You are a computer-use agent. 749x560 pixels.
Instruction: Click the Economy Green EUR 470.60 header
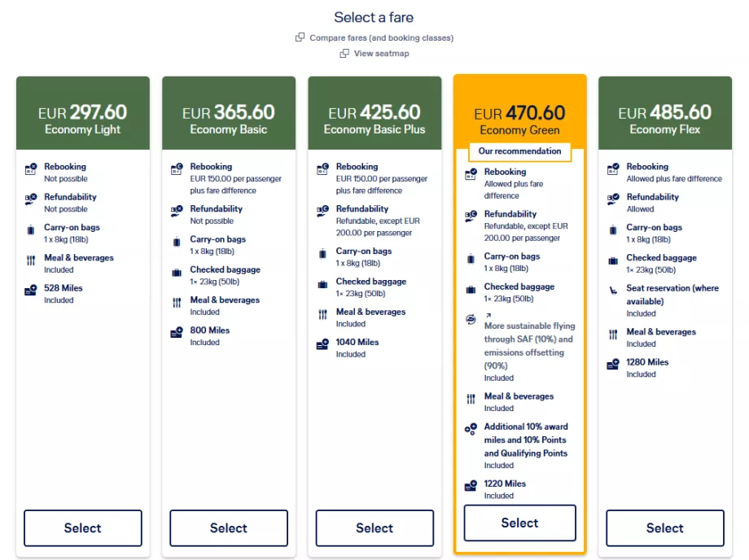pos(519,120)
